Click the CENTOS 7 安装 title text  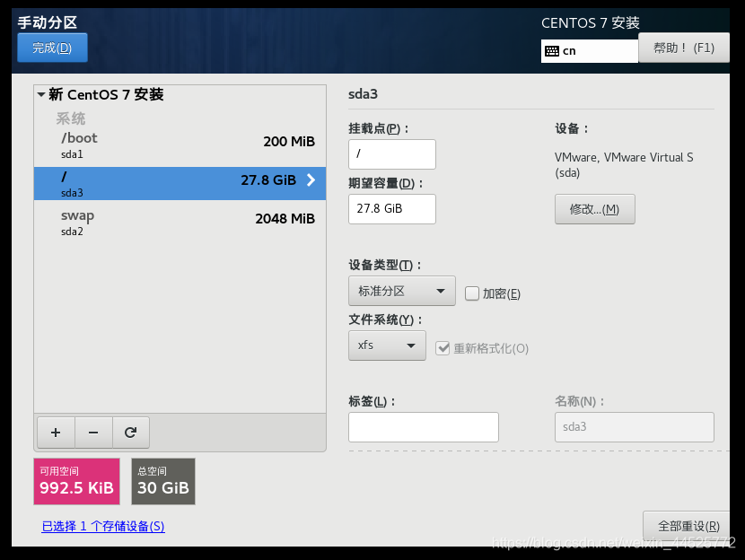click(591, 22)
